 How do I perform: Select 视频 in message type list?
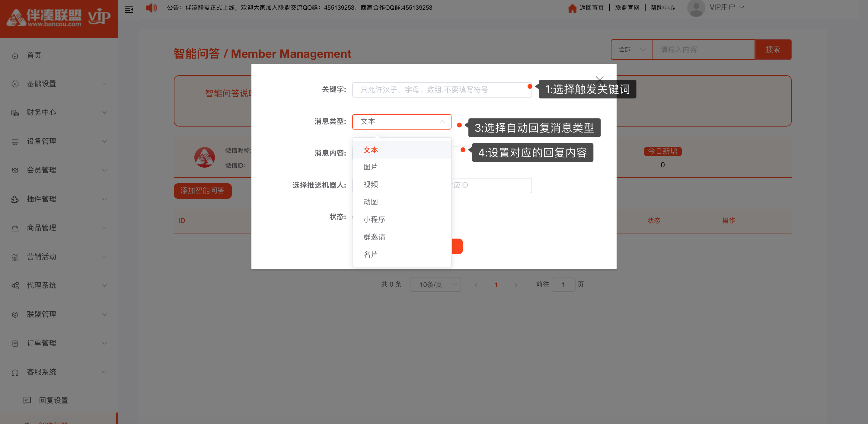point(402,185)
